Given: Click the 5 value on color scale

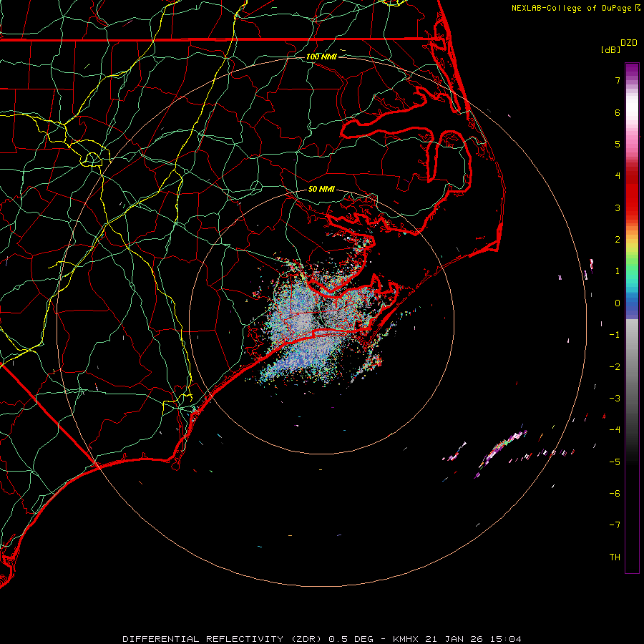Looking at the screenshot, I should point(618,144).
